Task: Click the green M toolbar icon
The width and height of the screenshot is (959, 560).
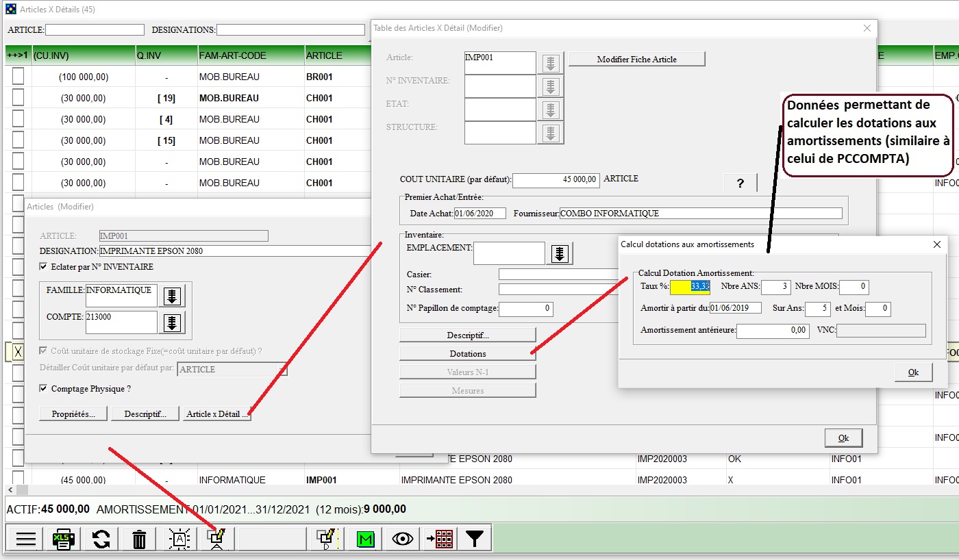Action: pyautogui.click(x=365, y=539)
